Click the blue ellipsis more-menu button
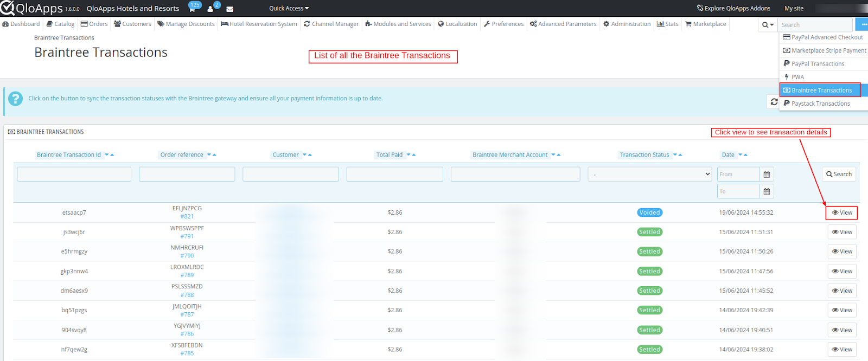Image resolution: width=868 pixels, height=361 pixels. point(861,24)
